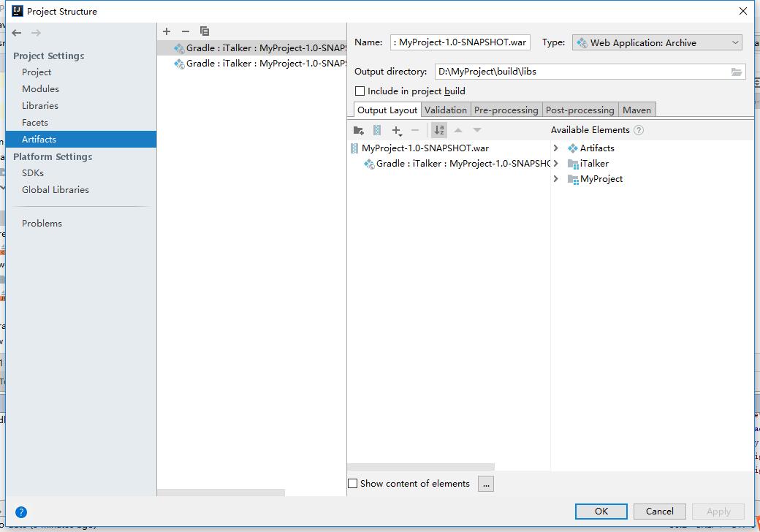The height and width of the screenshot is (532, 760).
Task: Switch to the Maven tab
Action: tap(637, 110)
